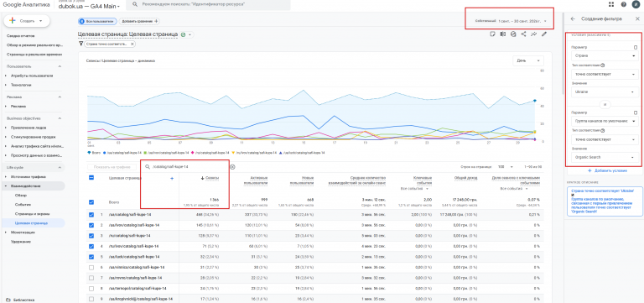Screen dimensions: 644x303
Task: Uncheck row /ua/catalog/safi-kupe-14
Action: (91, 215)
